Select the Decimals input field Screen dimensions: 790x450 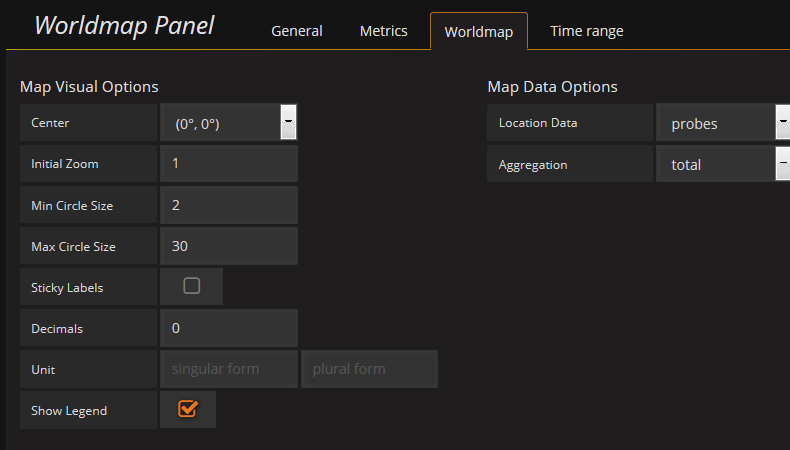tap(229, 328)
